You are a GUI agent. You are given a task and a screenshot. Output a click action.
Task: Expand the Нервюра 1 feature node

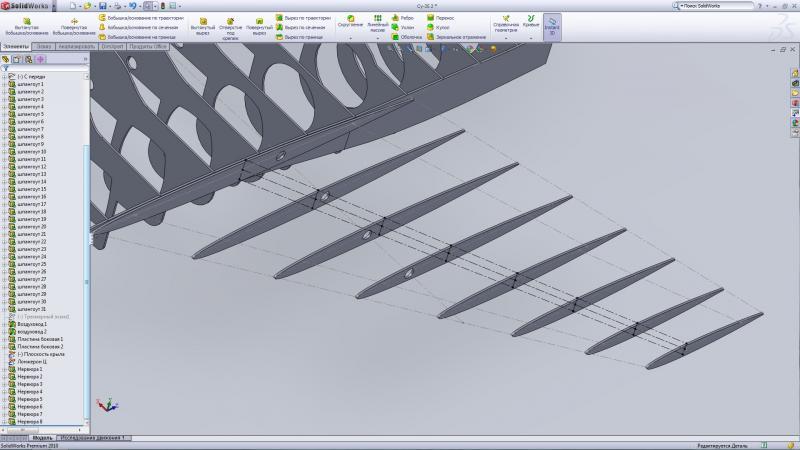pyautogui.click(x=5, y=369)
